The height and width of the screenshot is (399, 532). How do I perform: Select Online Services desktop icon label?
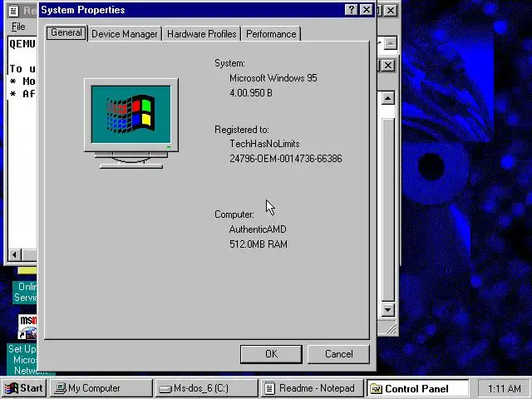pyautogui.click(x=25, y=292)
